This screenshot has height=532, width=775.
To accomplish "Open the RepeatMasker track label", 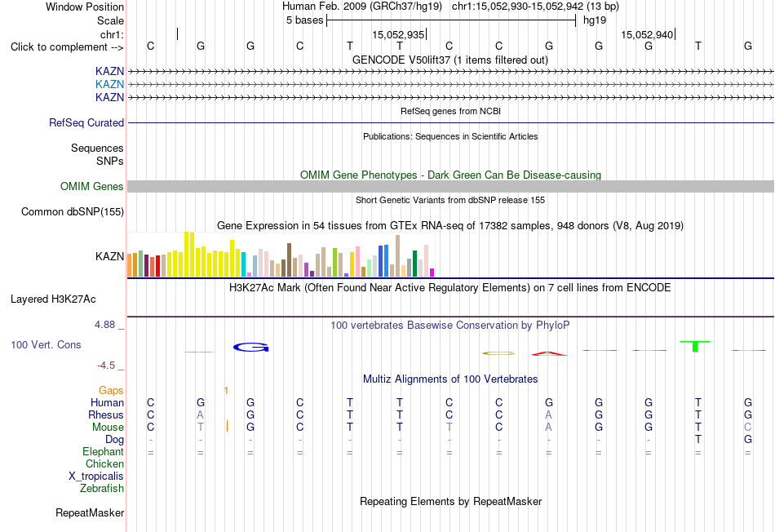I will (x=90, y=512).
